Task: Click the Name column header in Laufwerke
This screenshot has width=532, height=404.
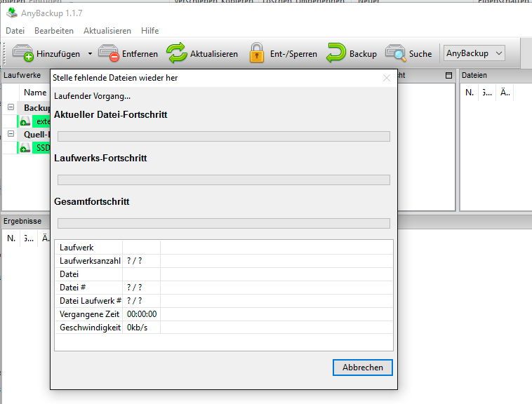Action: [35, 92]
